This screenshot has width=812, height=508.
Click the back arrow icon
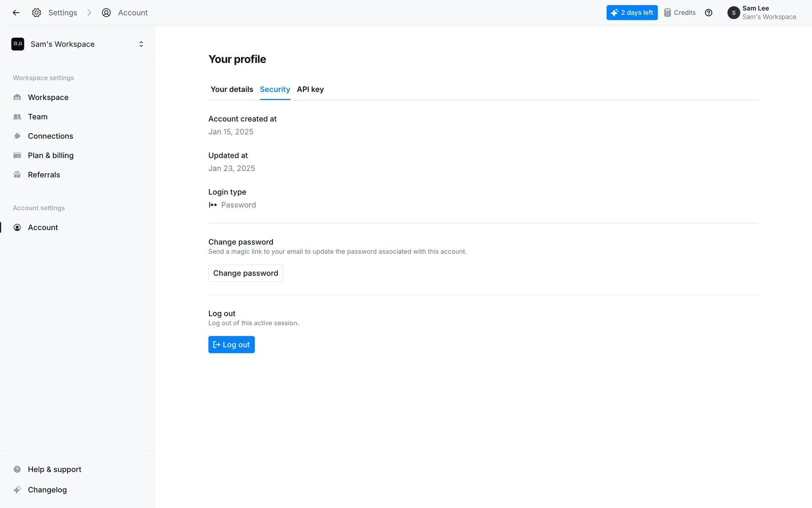pyautogui.click(x=16, y=13)
